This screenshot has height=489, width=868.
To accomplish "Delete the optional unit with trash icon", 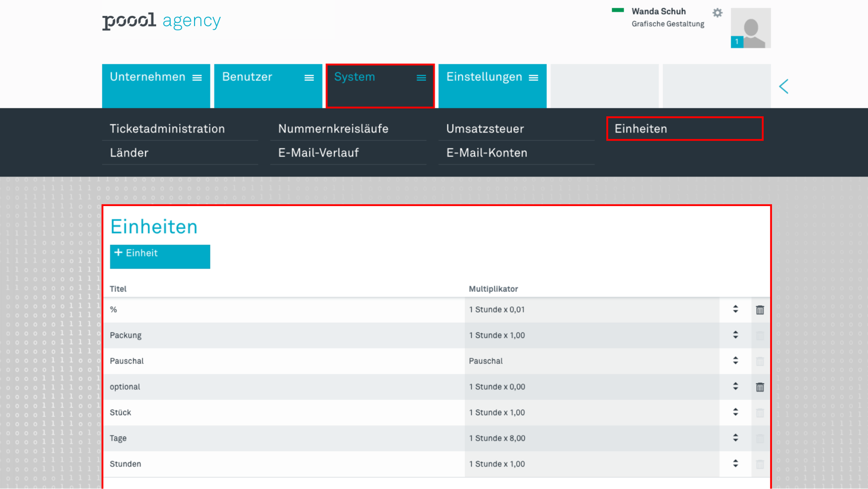I will coord(760,387).
